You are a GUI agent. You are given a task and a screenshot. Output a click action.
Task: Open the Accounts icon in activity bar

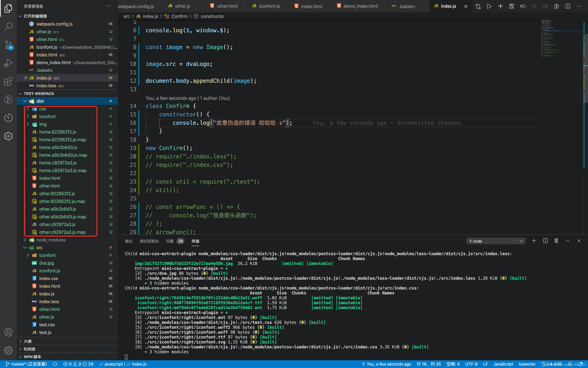pyautogui.click(x=8, y=332)
